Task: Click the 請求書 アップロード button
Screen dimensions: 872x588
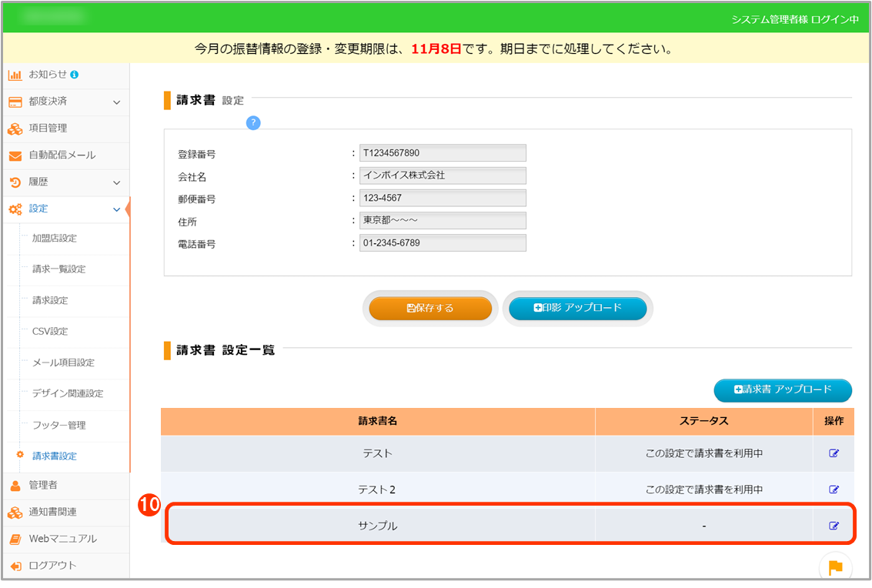Action: (x=782, y=390)
